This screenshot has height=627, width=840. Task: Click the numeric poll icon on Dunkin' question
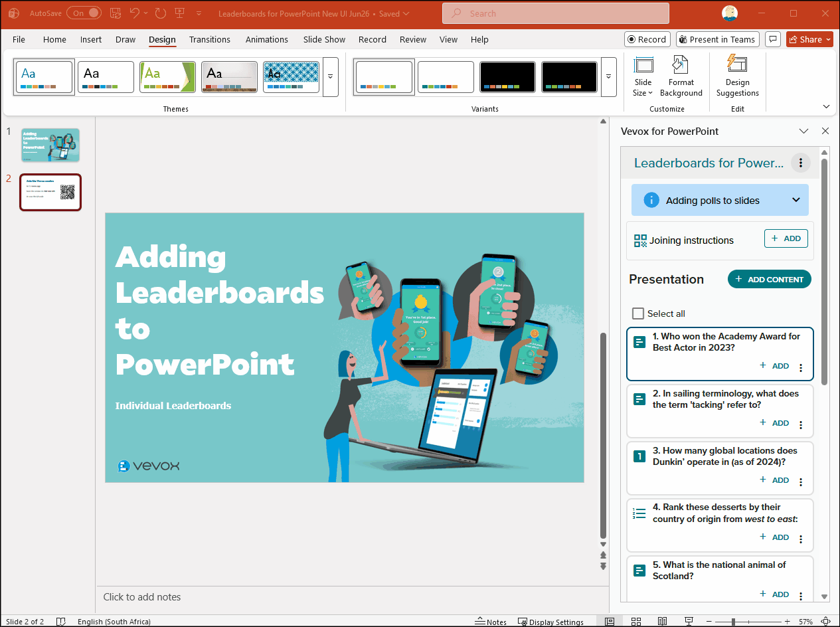[639, 456]
